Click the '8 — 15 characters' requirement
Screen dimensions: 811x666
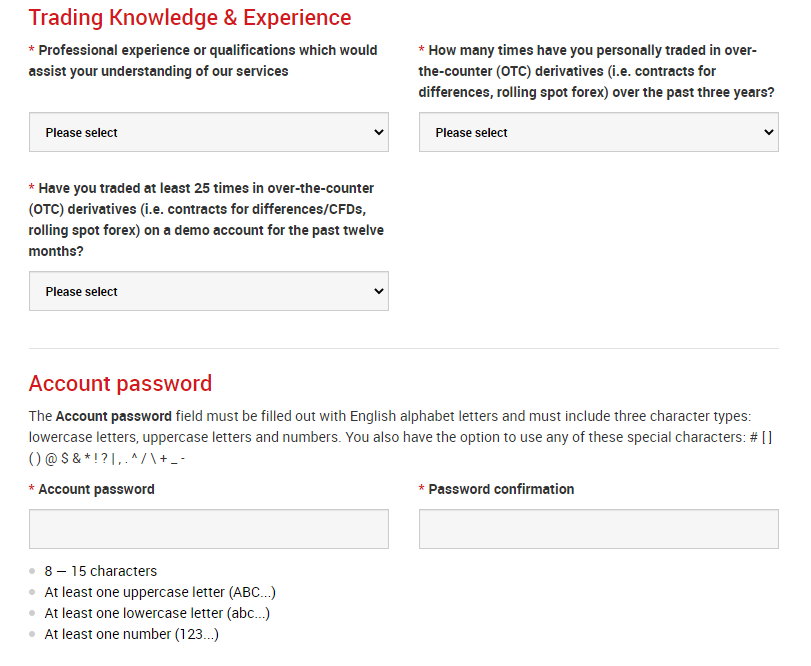[x=100, y=571]
